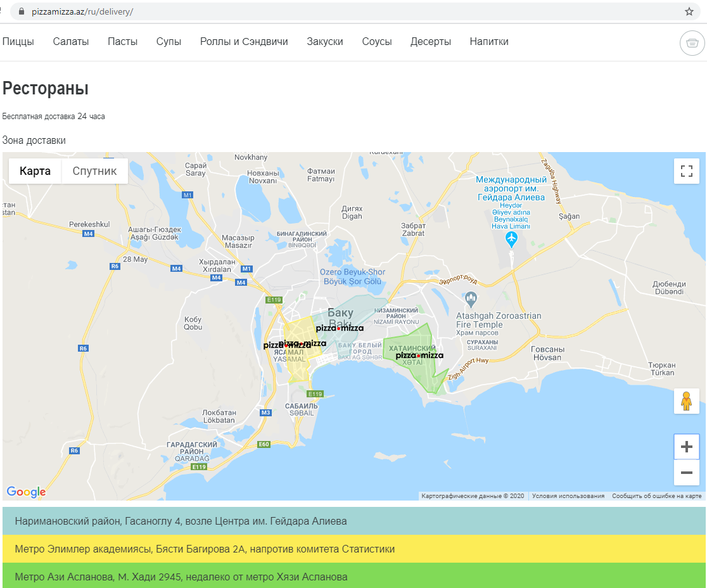
Task: Click the Ozero Beyuk-Shor lake label
Action: point(353,276)
